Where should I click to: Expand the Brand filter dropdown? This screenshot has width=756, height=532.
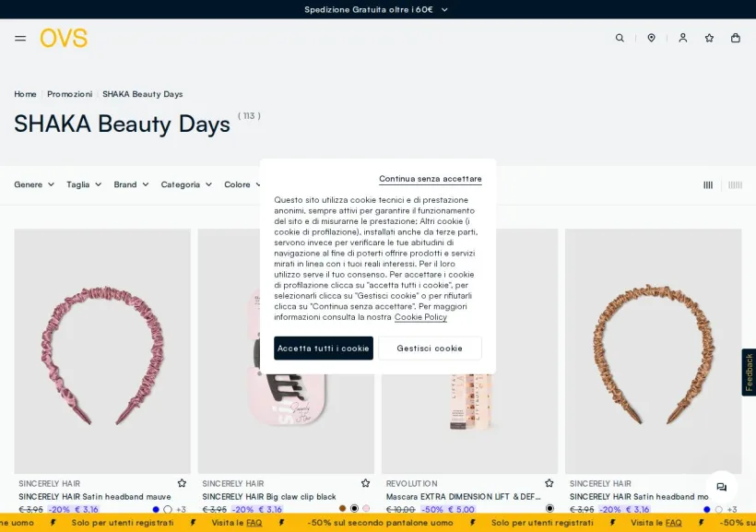point(131,184)
